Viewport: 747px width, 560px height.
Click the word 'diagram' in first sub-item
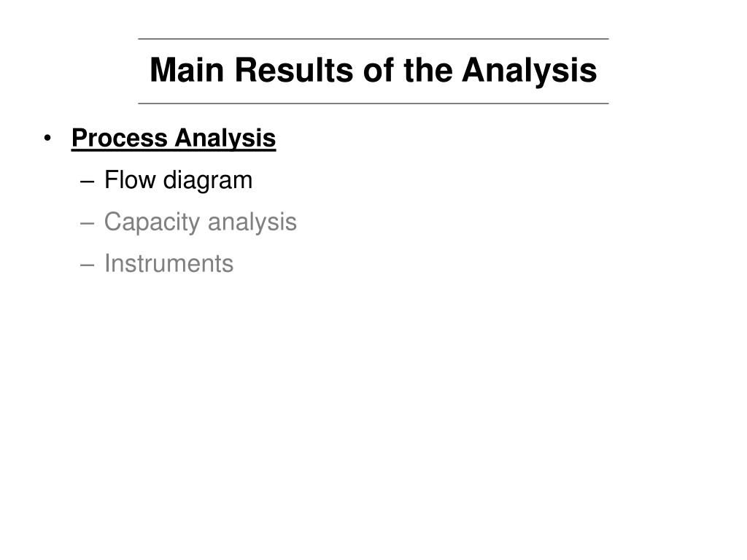208,181
